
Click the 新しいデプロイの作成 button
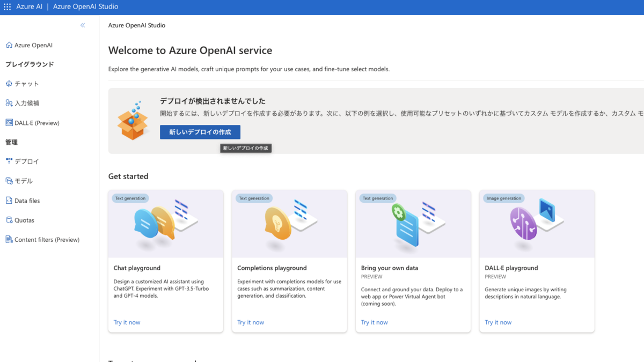[200, 132]
